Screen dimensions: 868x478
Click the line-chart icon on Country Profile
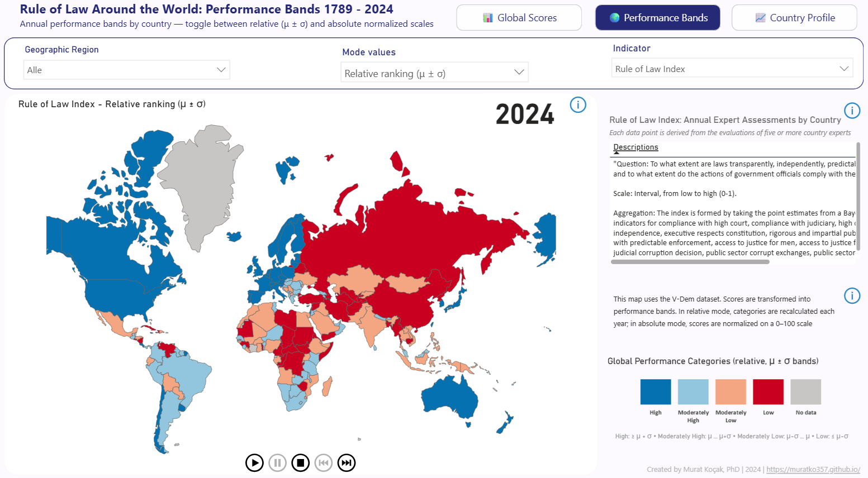point(760,17)
